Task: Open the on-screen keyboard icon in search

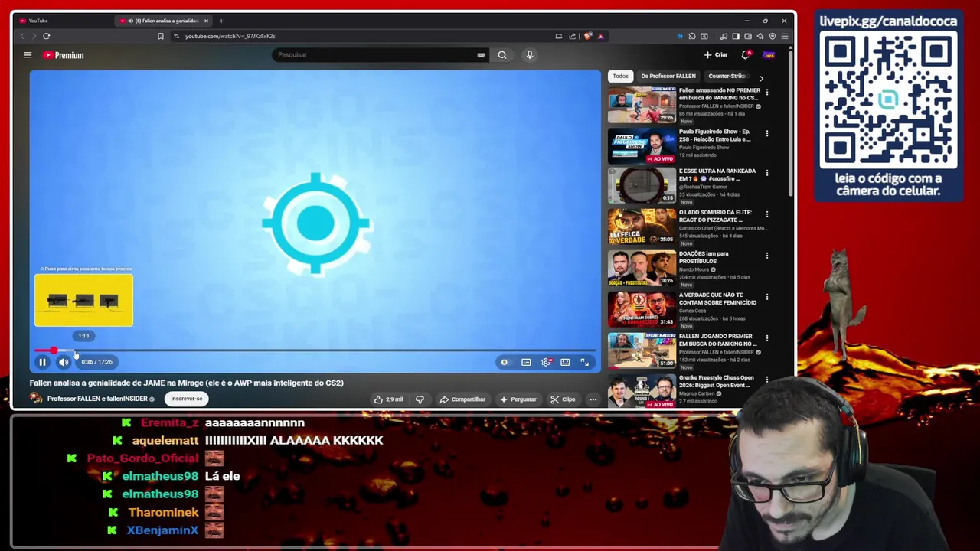Action: click(481, 55)
